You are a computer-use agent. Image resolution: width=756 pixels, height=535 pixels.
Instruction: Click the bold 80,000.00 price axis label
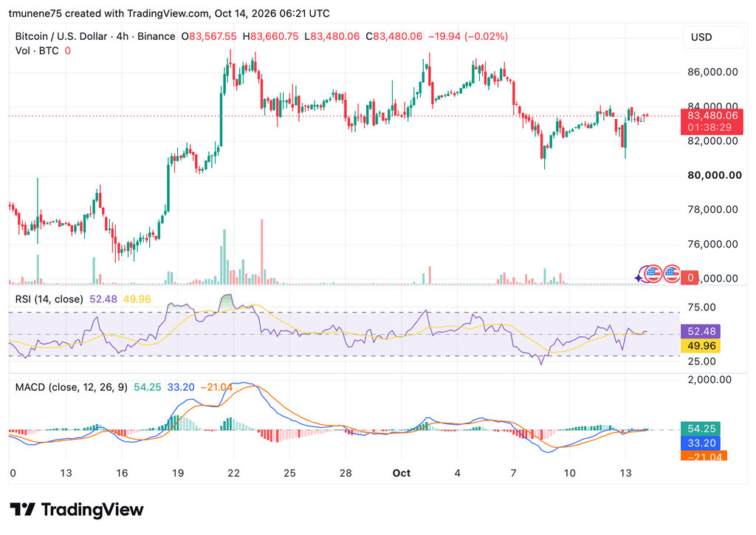pyautogui.click(x=715, y=175)
